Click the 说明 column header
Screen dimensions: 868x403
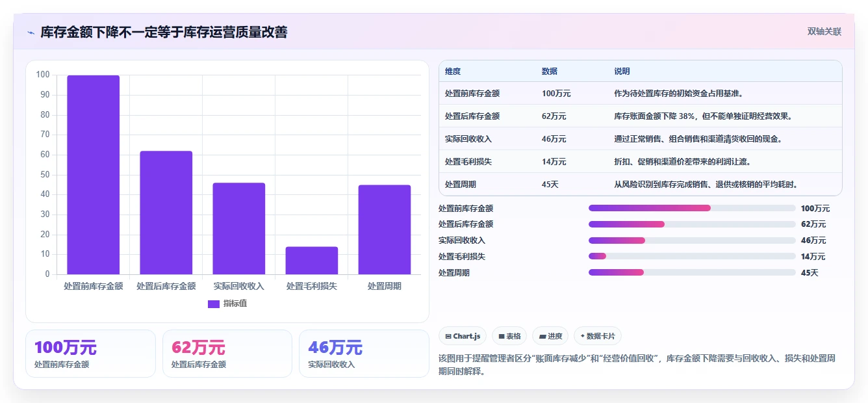(x=622, y=71)
